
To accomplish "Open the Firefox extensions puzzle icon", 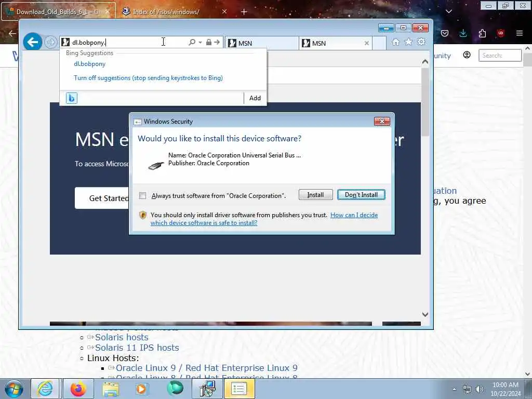I will point(482,33).
